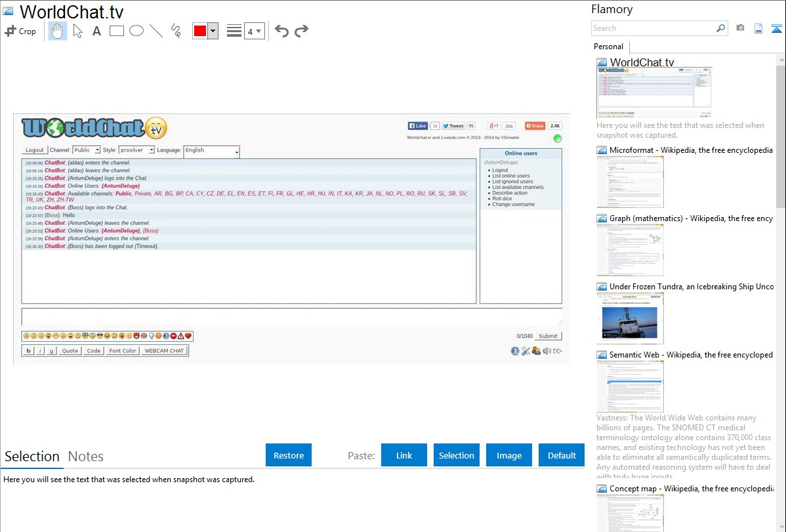Click the Tweet button

(x=453, y=126)
